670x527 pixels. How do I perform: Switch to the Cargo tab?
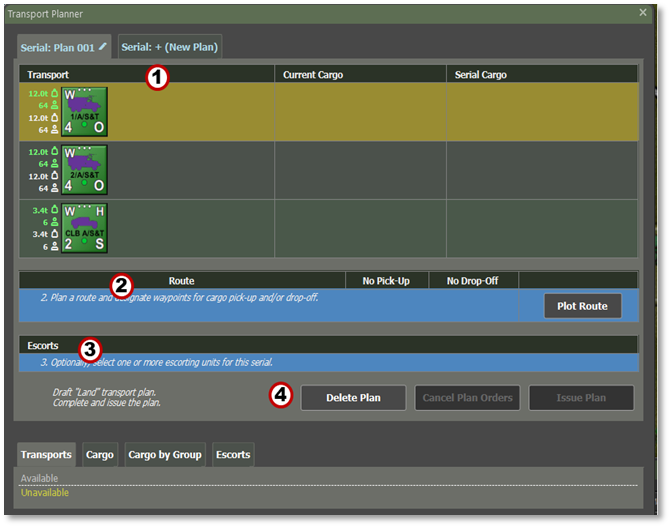point(100,455)
